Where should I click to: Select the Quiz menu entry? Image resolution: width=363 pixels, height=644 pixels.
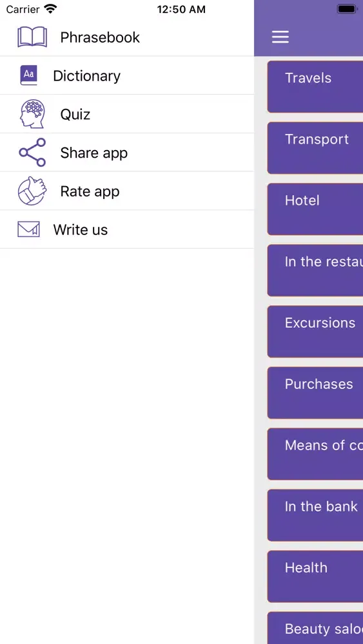point(127,114)
